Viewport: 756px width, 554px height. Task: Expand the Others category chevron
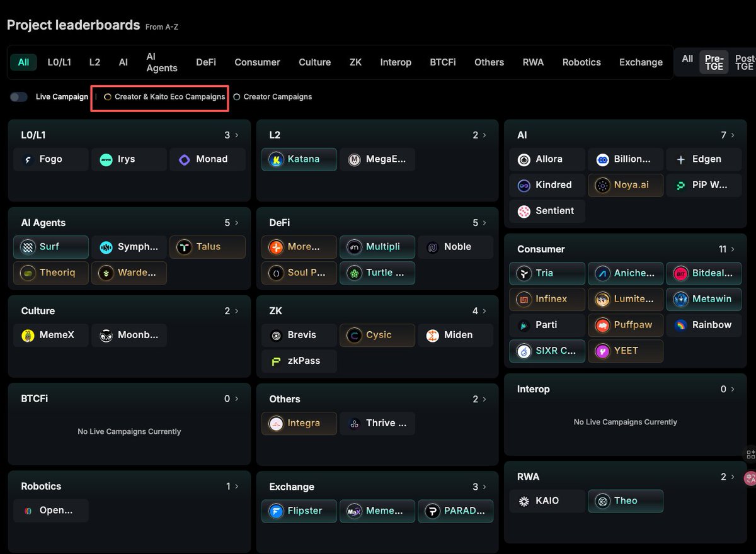point(484,399)
